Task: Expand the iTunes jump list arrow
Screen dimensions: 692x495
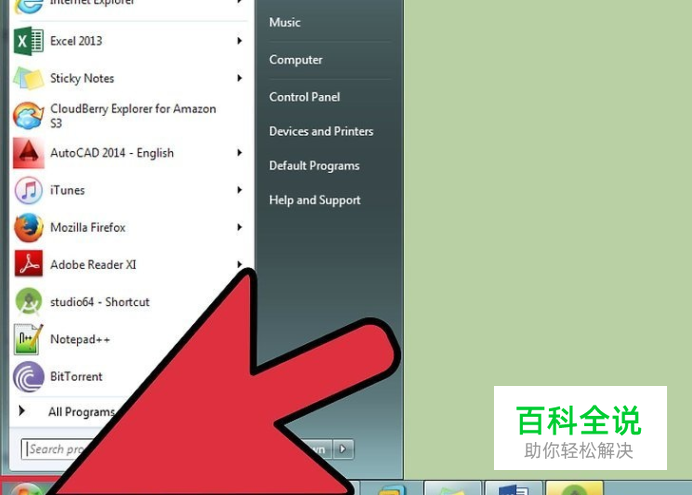Action: click(240, 190)
